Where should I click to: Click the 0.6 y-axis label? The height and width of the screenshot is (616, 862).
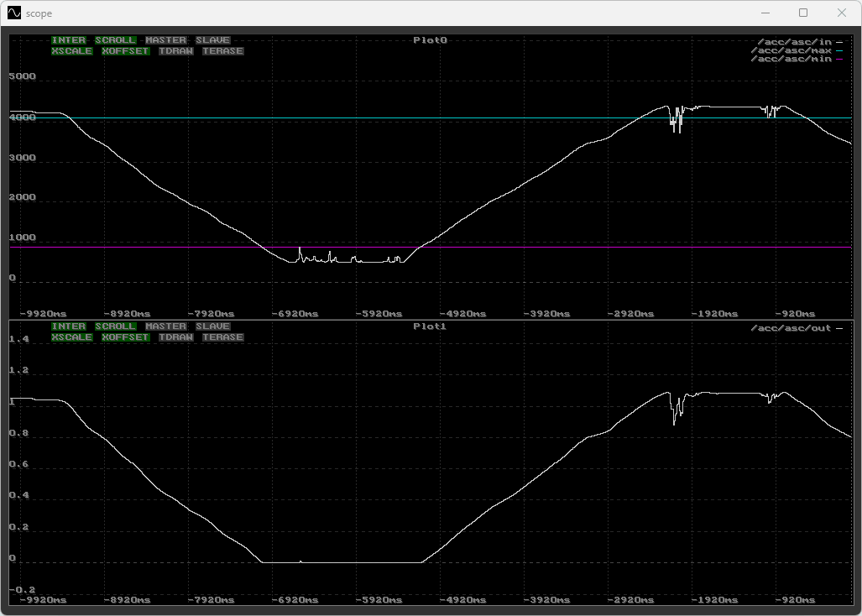(19, 464)
